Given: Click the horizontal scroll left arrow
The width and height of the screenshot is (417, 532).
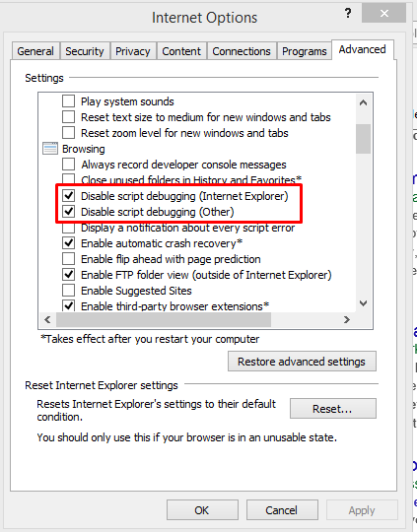Looking at the screenshot, I should pyautogui.click(x=47, y=319).
